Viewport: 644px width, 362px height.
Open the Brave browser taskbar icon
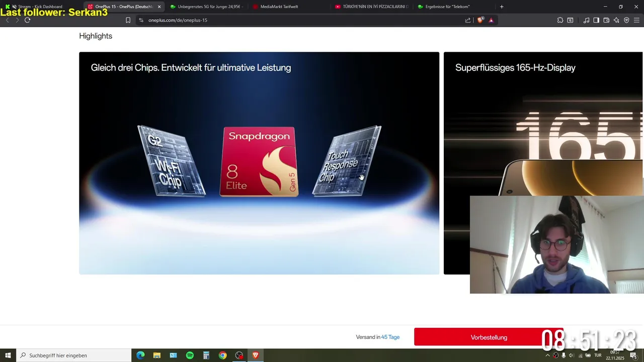256,355
